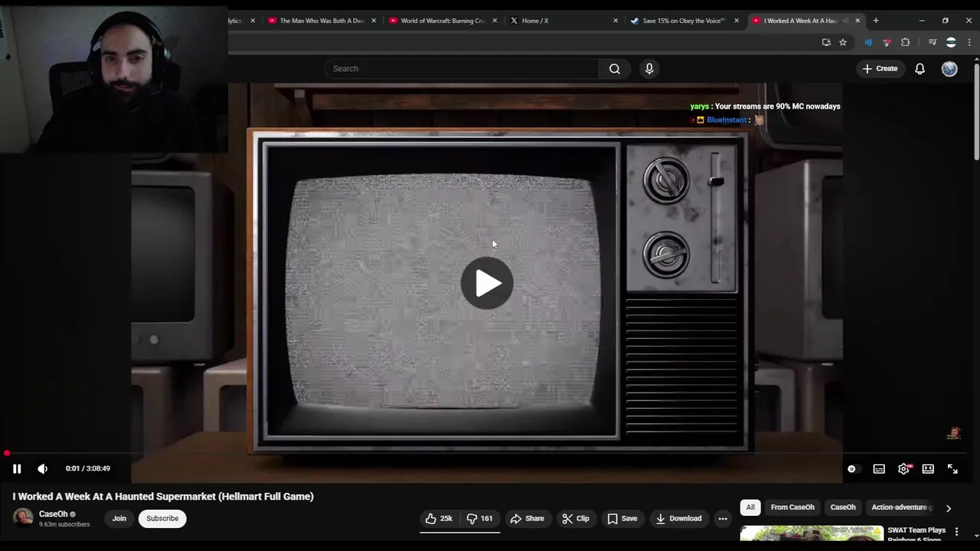Select the From CaseOh filter chip
980x551 pixels.
[x=792, y=507]
